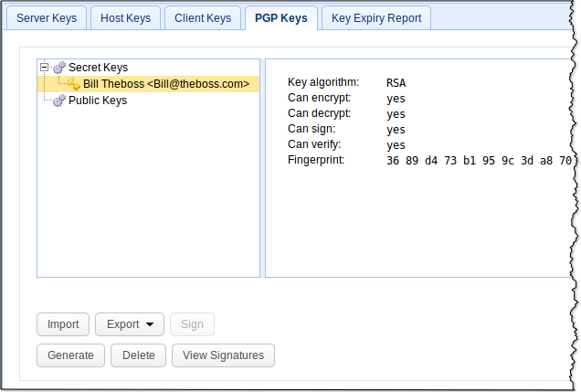
Task: Click the Public Keys node icon
Action: click(x=59, y=101)
